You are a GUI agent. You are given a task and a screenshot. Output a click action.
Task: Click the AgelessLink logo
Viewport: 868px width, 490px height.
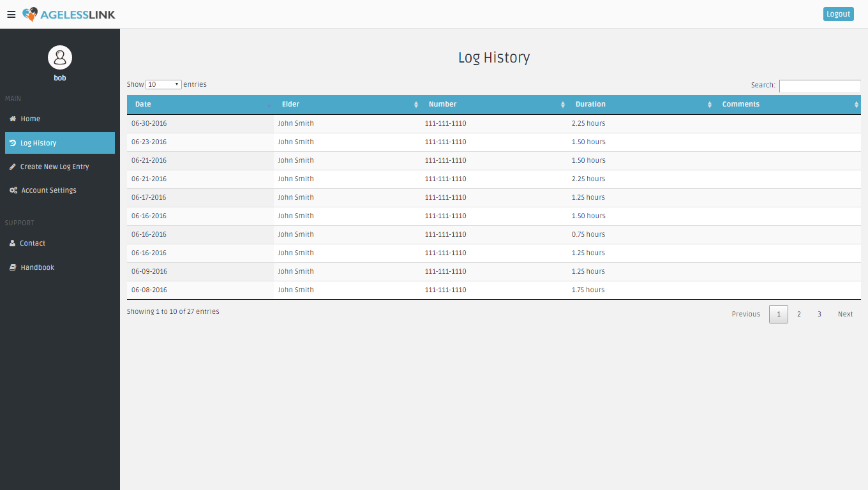pos(69,14)
